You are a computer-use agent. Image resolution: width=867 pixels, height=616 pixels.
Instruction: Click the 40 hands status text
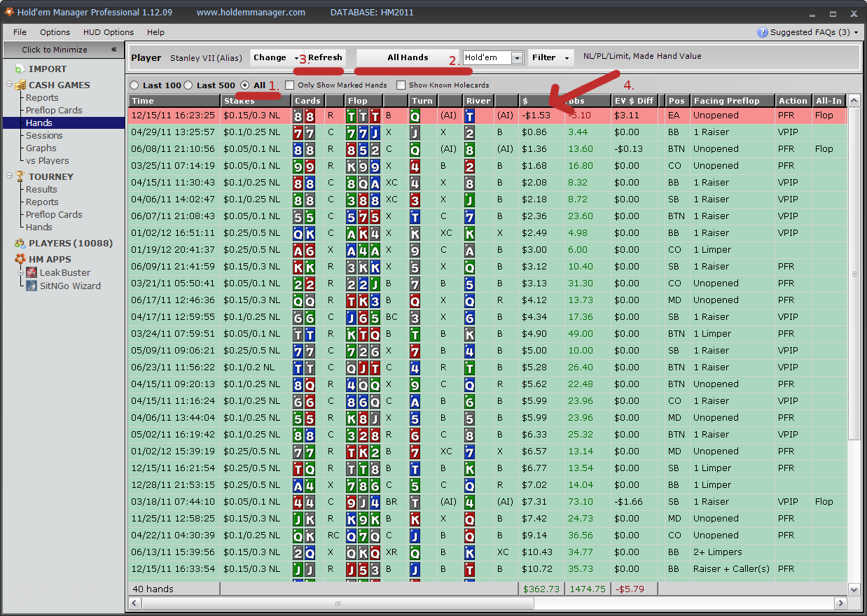152,589
